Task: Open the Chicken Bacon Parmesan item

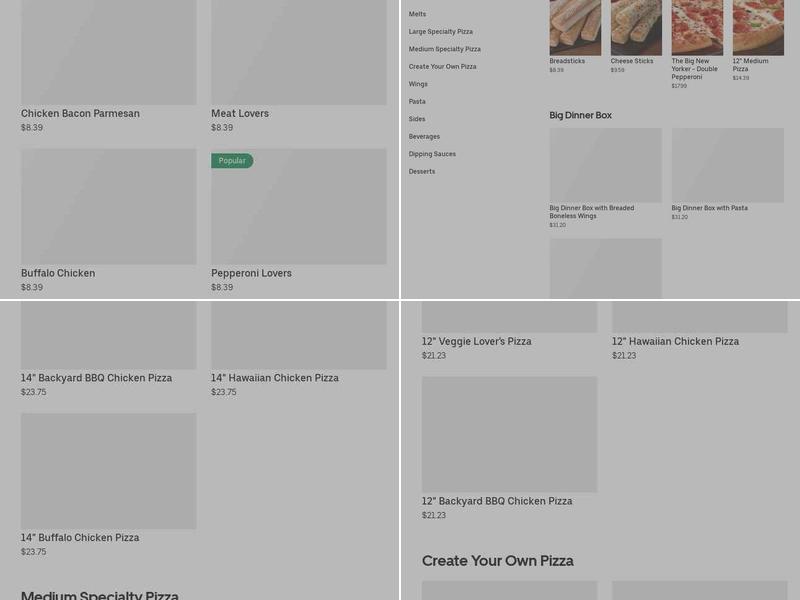Action: tap(108, 66)
